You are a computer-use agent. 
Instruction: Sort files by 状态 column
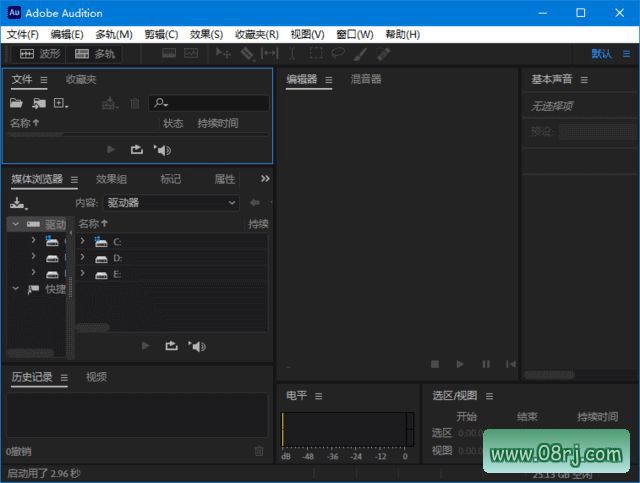173,123
